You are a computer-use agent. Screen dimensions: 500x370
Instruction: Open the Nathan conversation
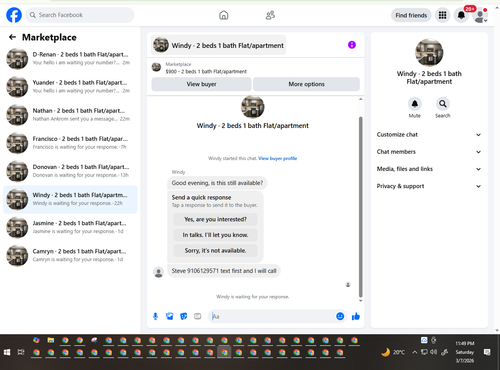pyautogui.click(x=70, y=115)
